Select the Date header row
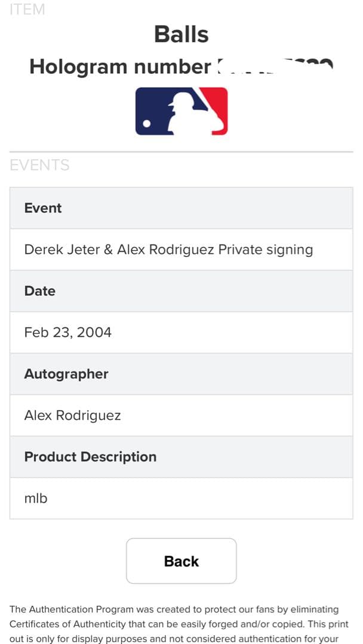Image resolution: width=363 pixels, height=644 pixels. point(181,291)
